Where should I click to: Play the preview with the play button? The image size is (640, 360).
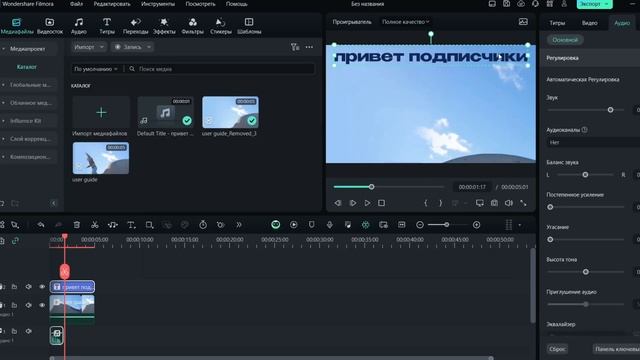click(367, 203)
